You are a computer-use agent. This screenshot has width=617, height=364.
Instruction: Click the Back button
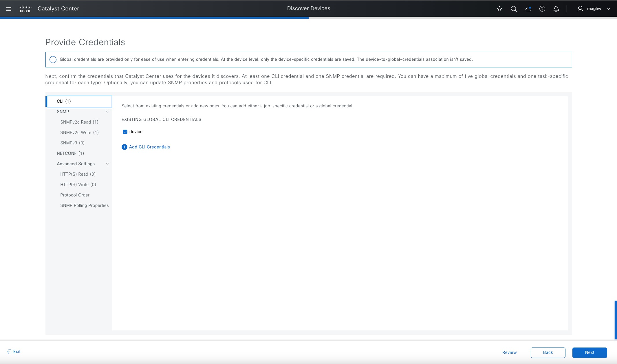point(548,352)
